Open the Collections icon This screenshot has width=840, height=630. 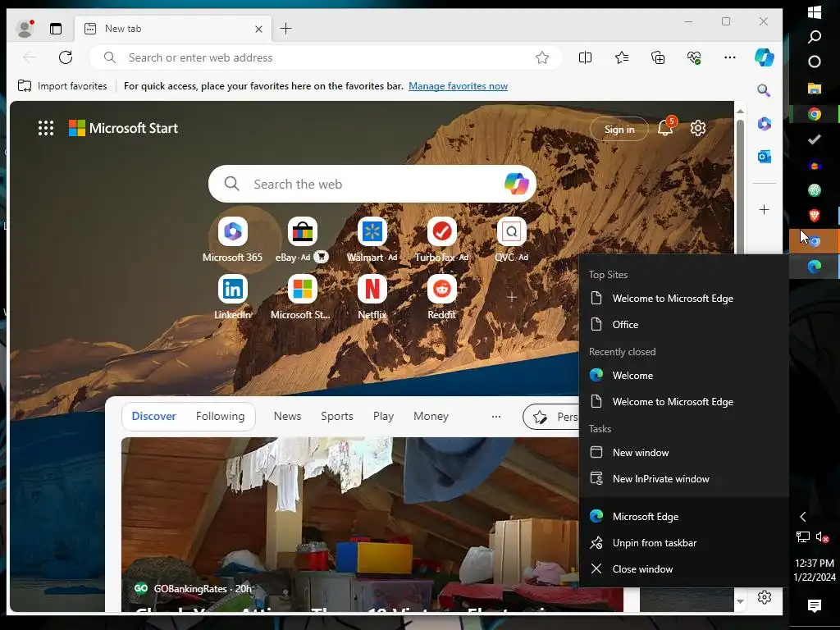(x=658, y=57)
